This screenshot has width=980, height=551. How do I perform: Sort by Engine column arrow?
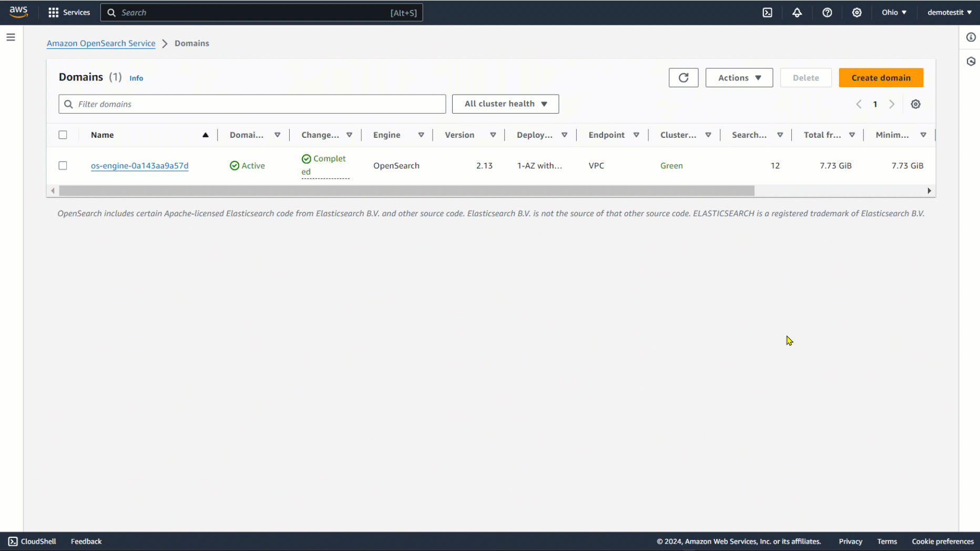coord(421,135)
